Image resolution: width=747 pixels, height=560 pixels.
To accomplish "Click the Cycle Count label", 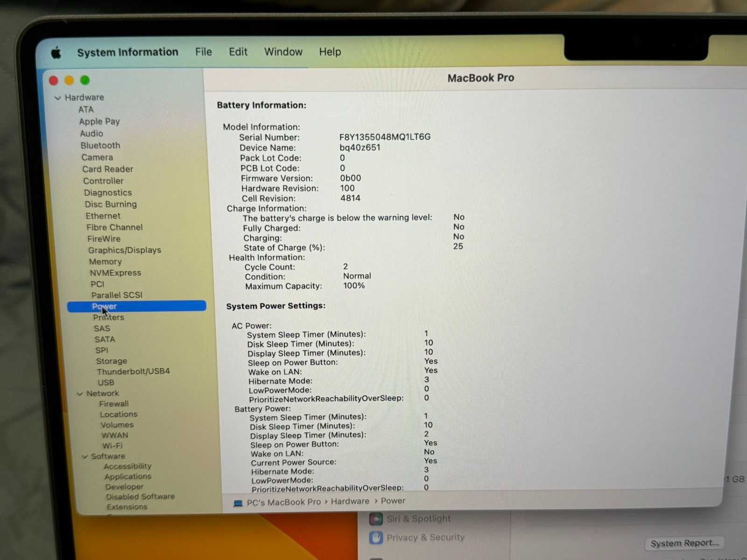I will (x=270, y=267).
